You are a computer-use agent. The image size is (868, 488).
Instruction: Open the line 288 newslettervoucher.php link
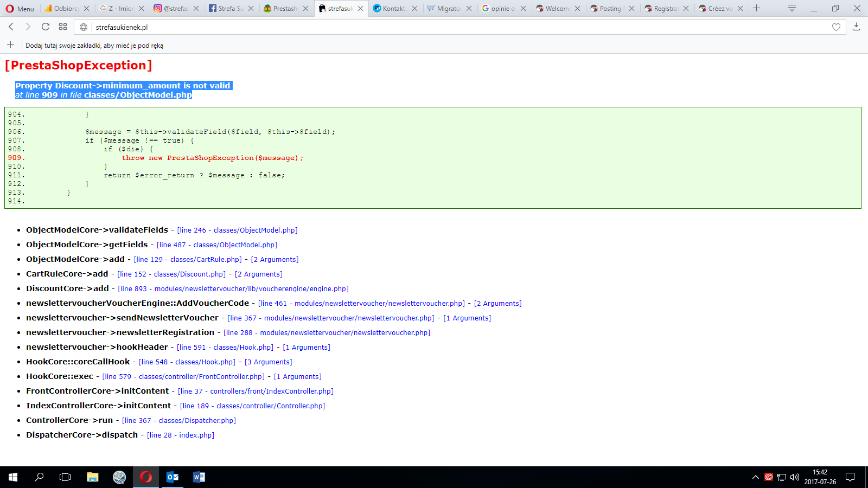tap(327, 333)
